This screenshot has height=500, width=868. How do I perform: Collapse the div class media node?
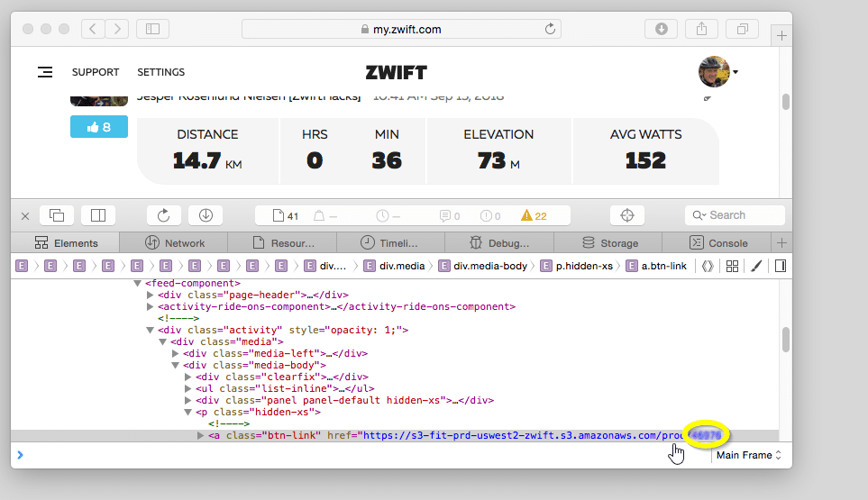[x=163, y=341]
